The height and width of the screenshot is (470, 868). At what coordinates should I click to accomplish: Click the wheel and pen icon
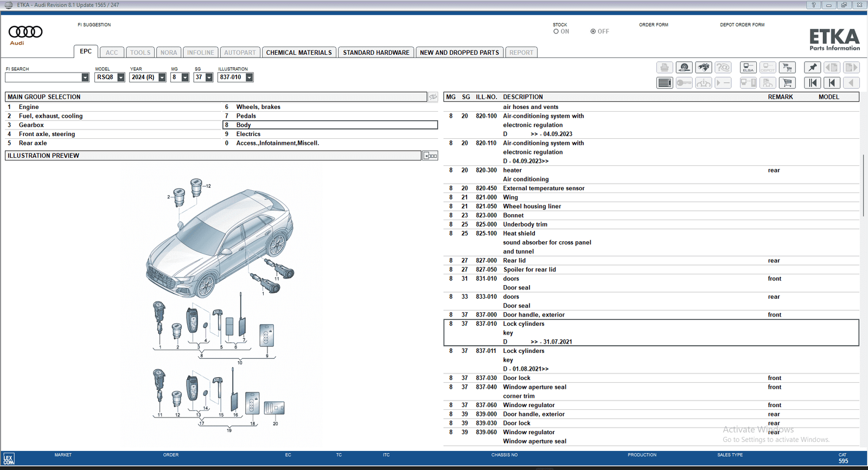coord(684,68)
